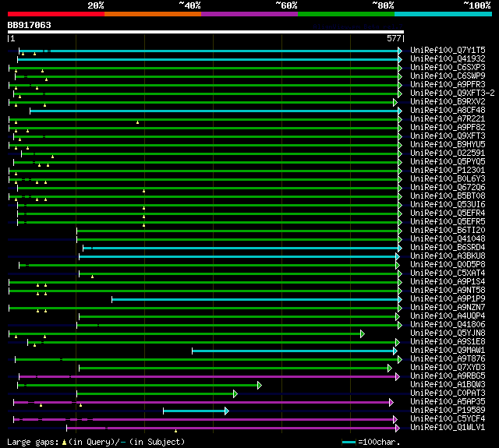
Task: Click the UniRef100_A9RBG5 purple alignment bar
Action: click(207, 377)
